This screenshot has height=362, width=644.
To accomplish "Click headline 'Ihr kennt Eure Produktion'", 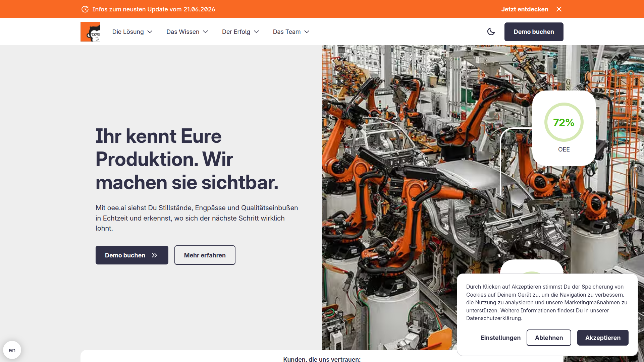I will tap(187, 159).
